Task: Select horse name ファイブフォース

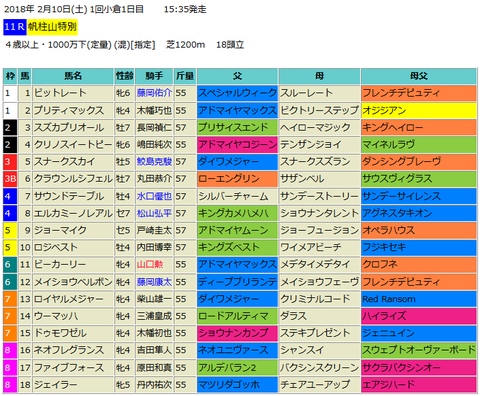Action: click(x=69, y=368)
